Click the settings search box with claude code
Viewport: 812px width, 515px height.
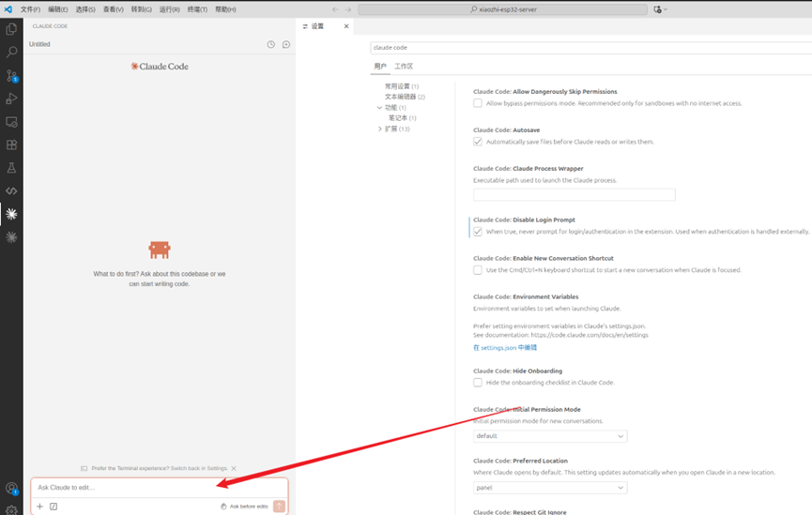point(590,48)
